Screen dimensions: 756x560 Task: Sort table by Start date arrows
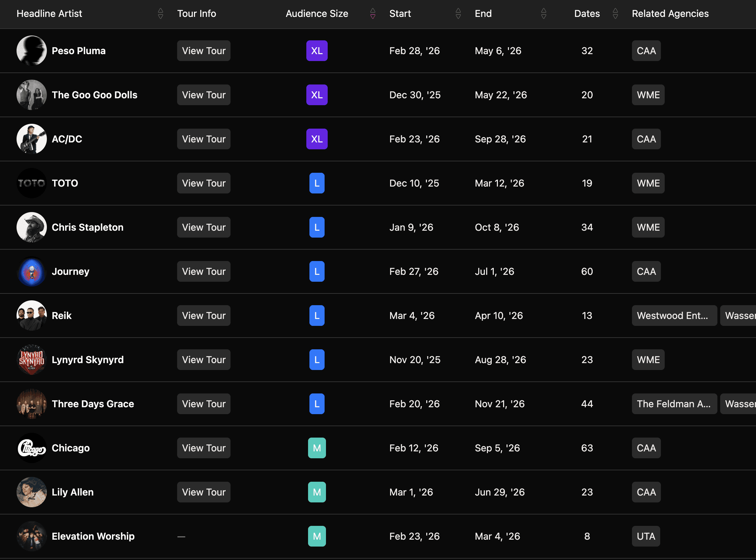point(458,14)
